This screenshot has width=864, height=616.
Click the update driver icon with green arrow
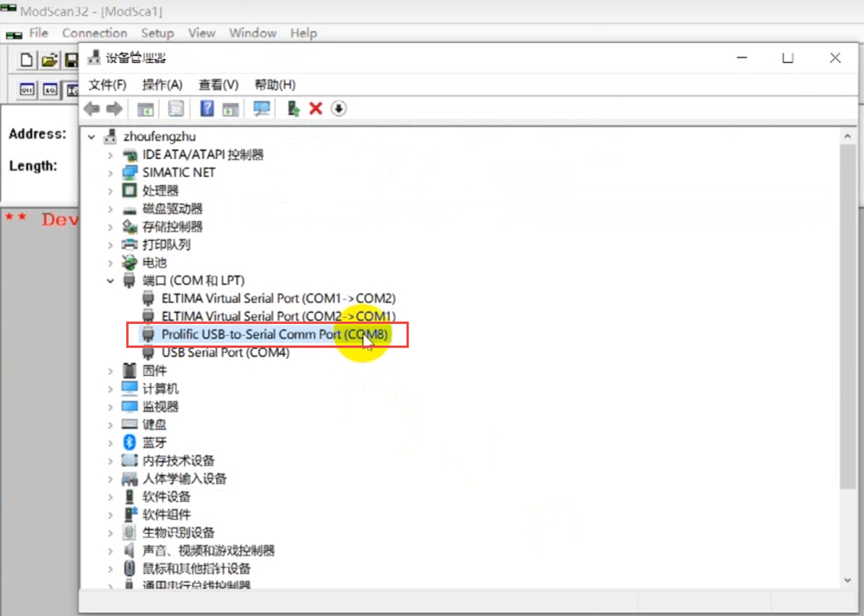click(294, 108)
